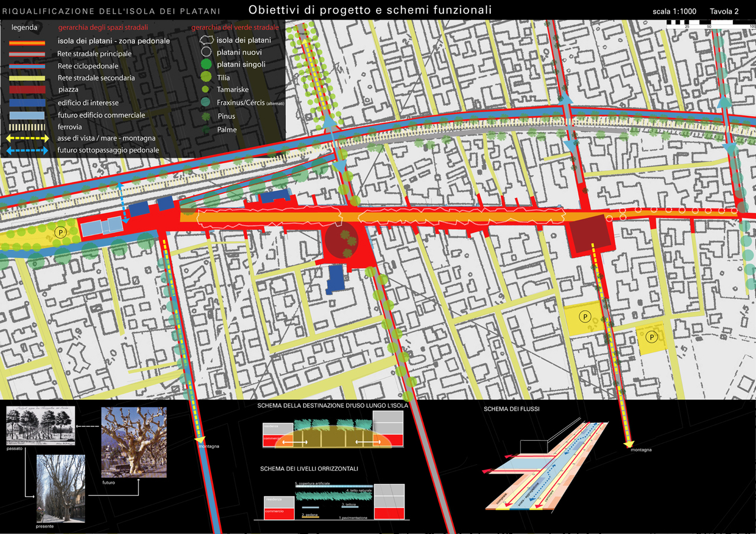The width and height of the screenshot is (756, 534).
Task: Click the dark red piazza legend swatch
Action: (28, 90)
